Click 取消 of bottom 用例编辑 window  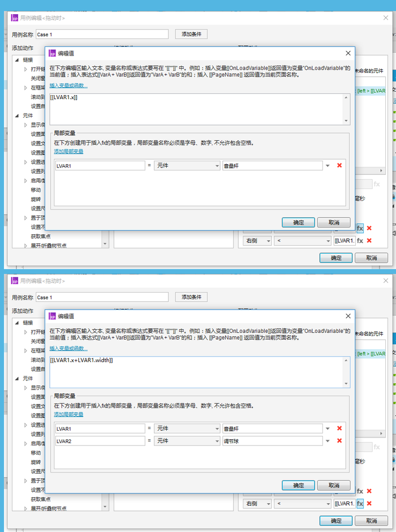tap(371, 521)
